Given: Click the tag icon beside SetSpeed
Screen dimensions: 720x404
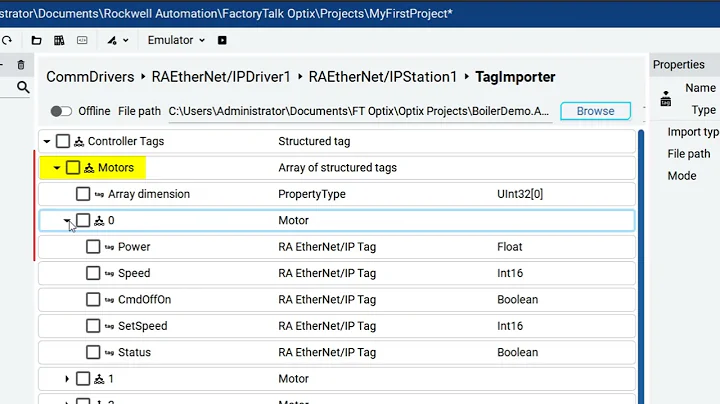Looking at the screenshot, I should click(109, 326).
